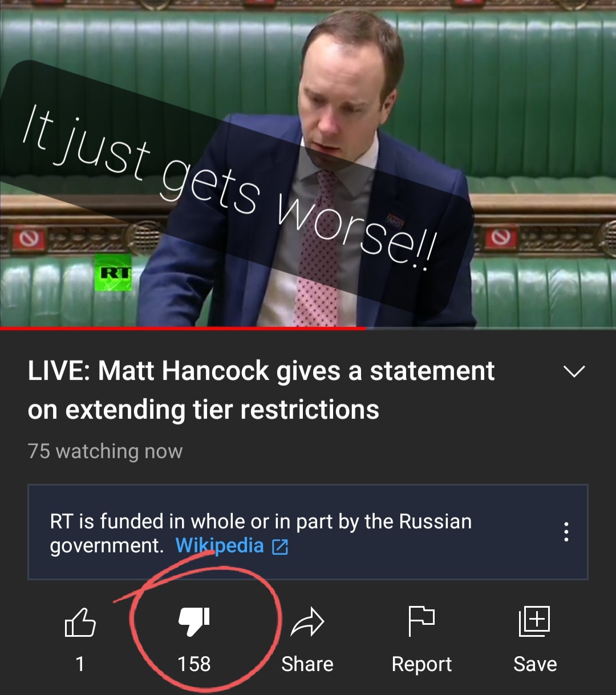Open the three-dot menu on info panel
616x695 pixels.
coord(566,532)
